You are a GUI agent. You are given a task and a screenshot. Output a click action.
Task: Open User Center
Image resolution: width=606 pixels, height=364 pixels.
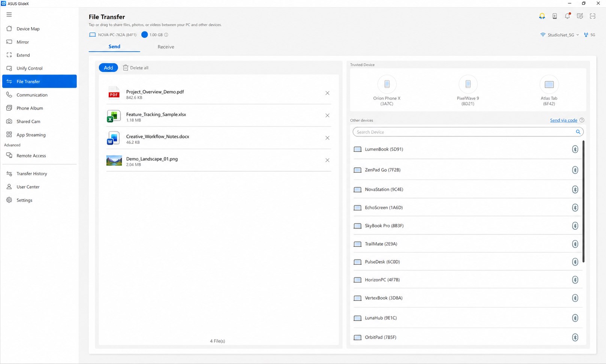[x=39, y=187]
